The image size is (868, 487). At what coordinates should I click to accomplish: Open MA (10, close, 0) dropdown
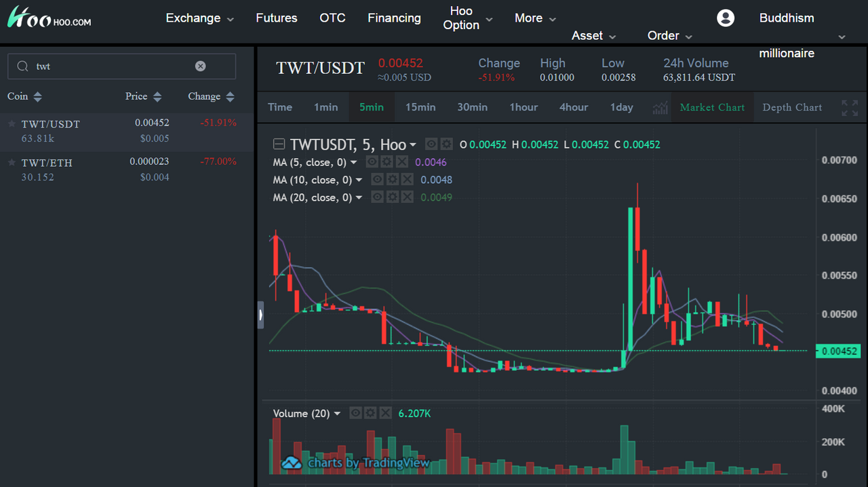tap(359, 180)
